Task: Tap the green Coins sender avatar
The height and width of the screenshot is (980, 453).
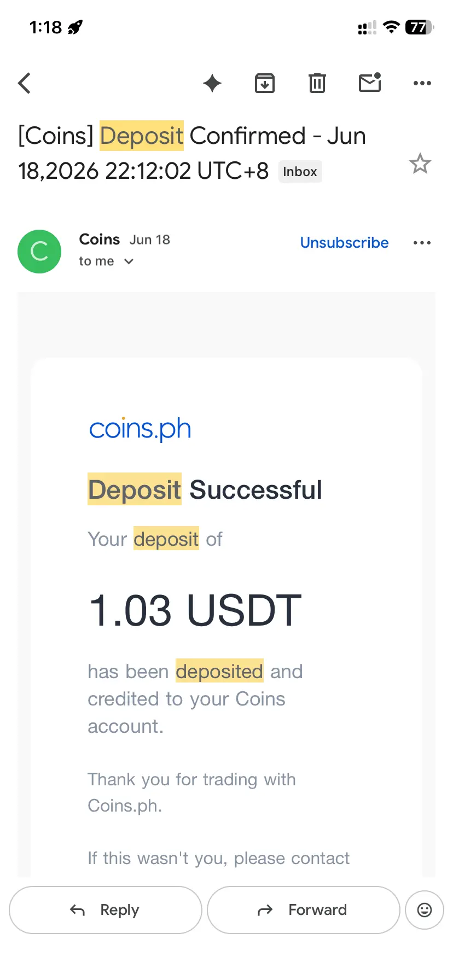Action: 39,252
